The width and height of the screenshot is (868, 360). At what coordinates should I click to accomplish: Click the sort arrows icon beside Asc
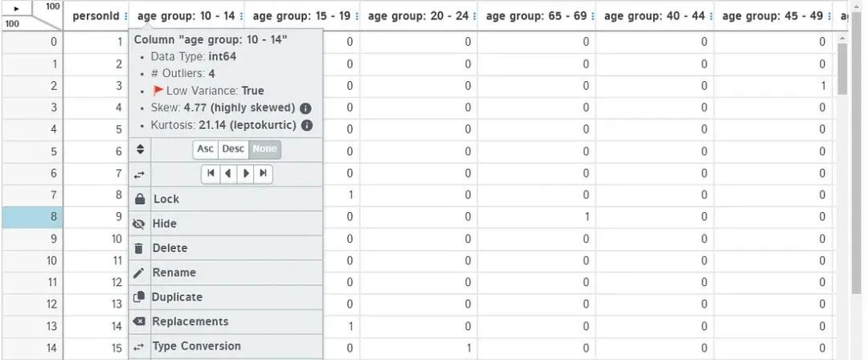[x=140, y=149]
